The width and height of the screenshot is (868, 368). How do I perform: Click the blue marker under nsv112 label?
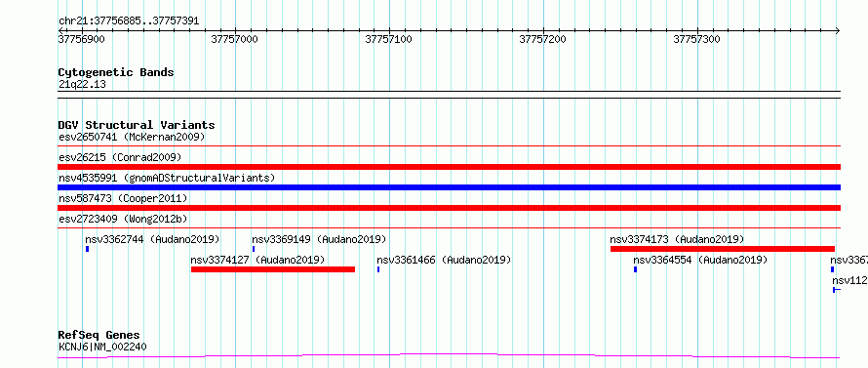tap(837, 290)
